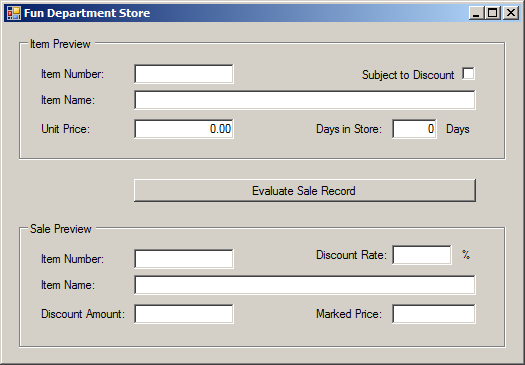
Task: Focus the Item Name field in Item Preview
Action: [x=305, y=100]
